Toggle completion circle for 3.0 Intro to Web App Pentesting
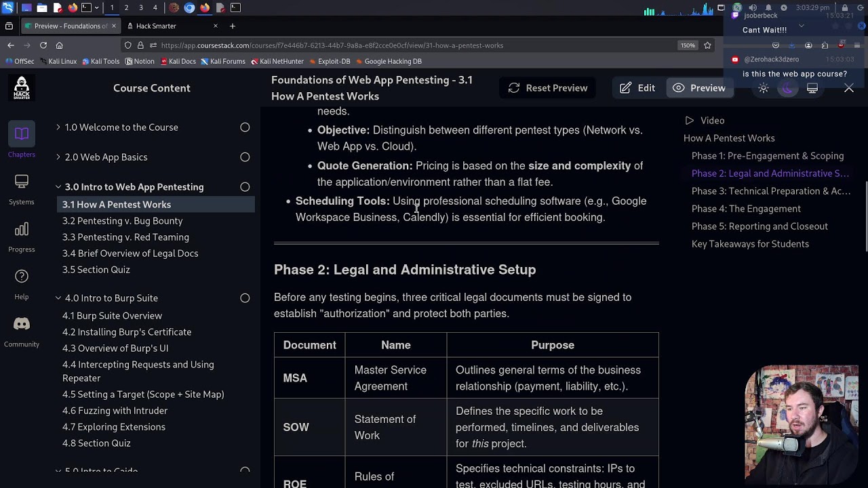 [x=245, y=187]
